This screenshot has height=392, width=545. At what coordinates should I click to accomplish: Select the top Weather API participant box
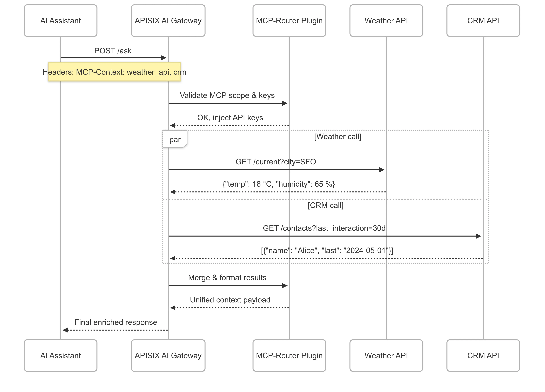[x=386, y=21]
